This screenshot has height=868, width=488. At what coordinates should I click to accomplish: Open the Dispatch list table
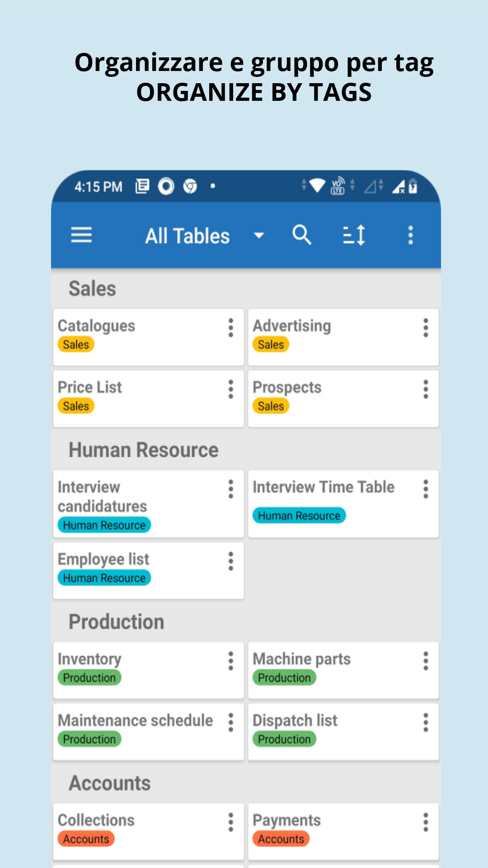[x=343, y=731]
